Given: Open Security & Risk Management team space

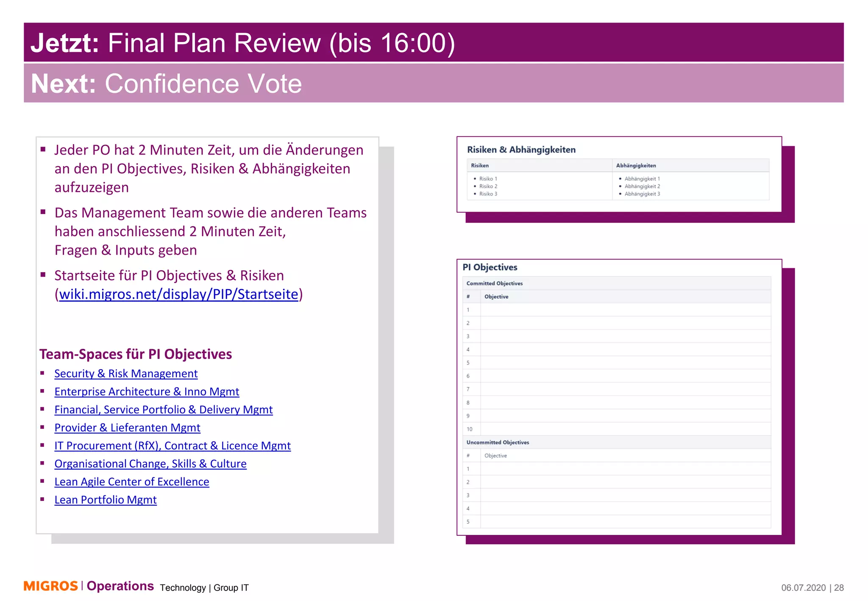Looking at the screenshot, I should point(126,373).
